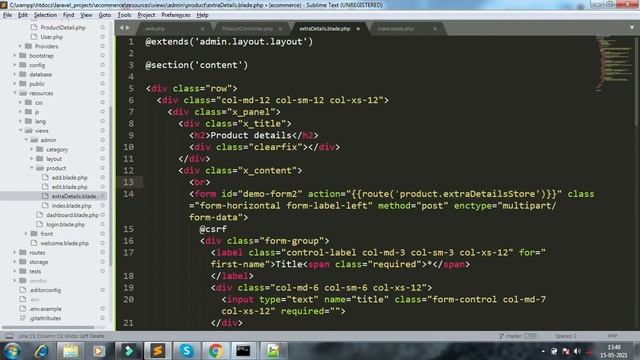The width and height of the screenshot is (640, 360).
Task: Open welcome.blade.php in sidebar
Action: (x=64, y=243)
